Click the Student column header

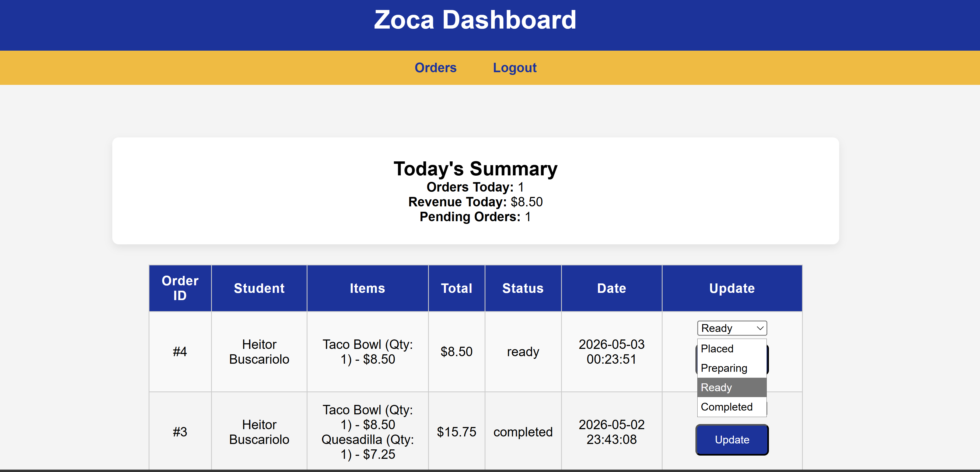click(x=259, y=288)
